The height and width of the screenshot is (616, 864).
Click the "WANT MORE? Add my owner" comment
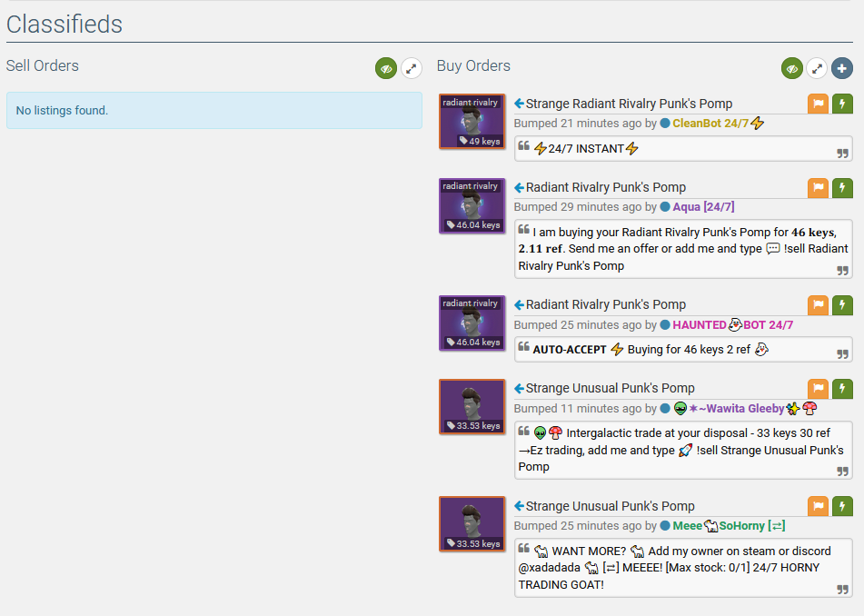point(682,568)
